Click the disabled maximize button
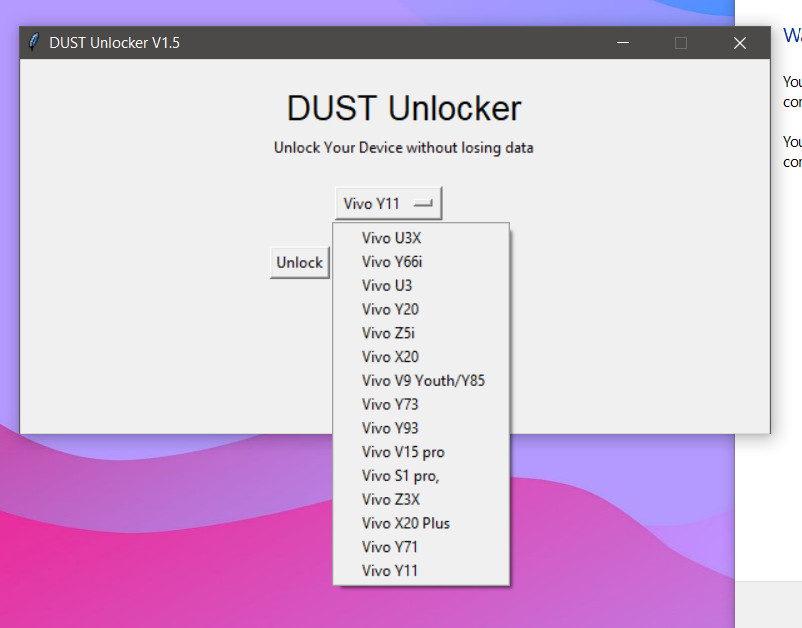This screenshot has height=628, width=802. 681,43
